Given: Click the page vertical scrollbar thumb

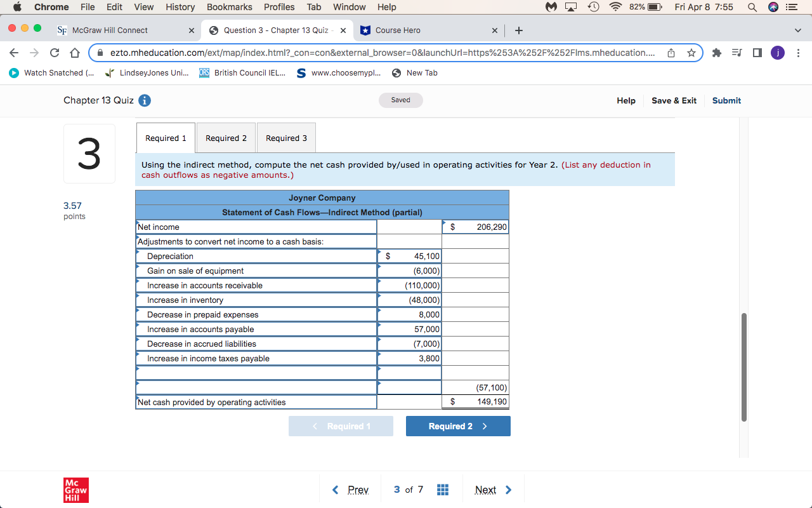Looking at the screenshot, I should pyautogui.click(x=744, y=367).
